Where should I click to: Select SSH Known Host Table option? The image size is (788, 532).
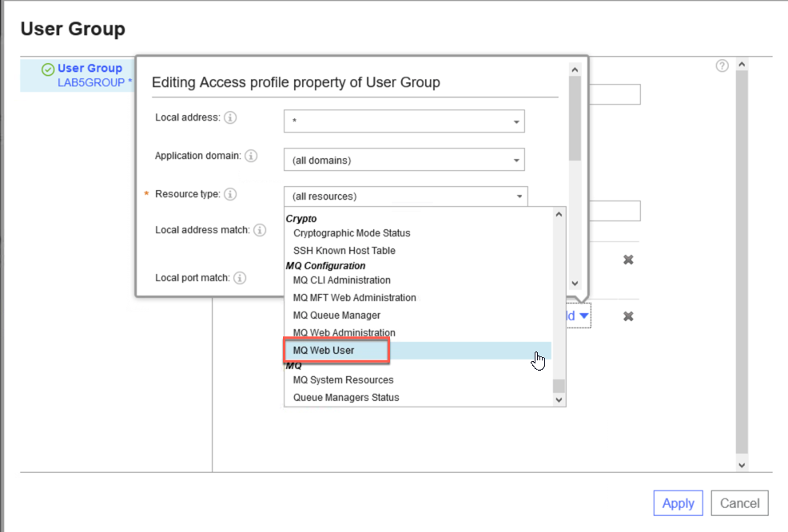tap(344, 251)
